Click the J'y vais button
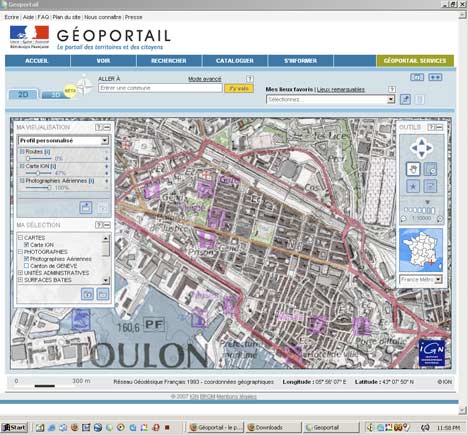The height and width of the screenshot is (435, 468). tap(239, 88)
